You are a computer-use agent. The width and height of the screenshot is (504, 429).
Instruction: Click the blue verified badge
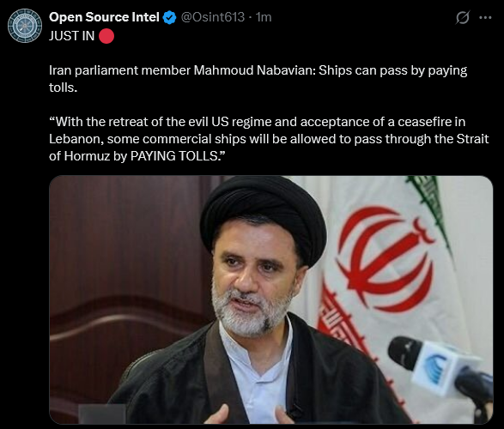click(x=169, y=17)
